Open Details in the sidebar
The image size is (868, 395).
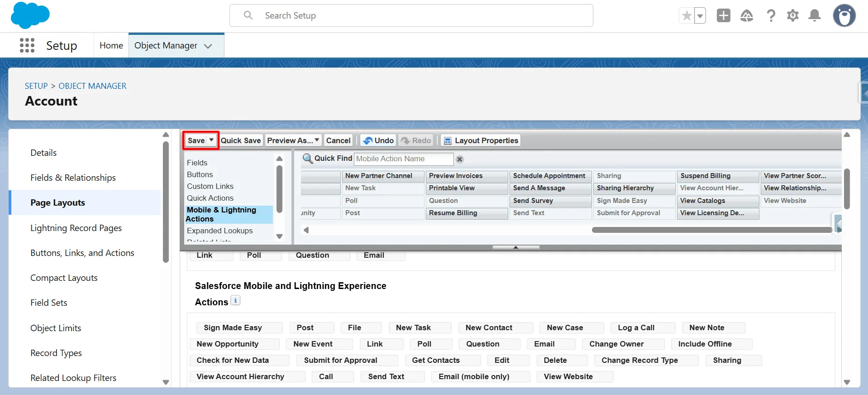pos(43,153)
